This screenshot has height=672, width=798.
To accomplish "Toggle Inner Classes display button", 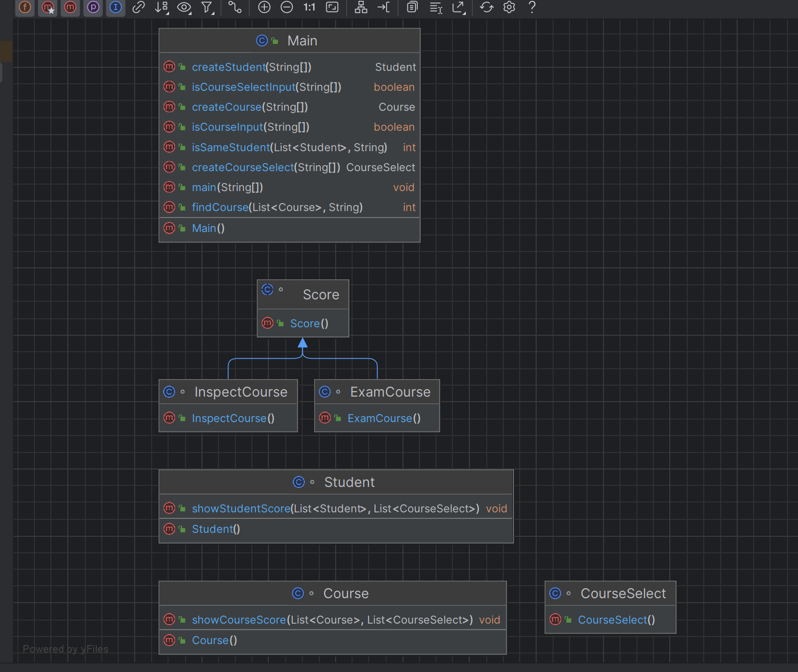I will (x=116, y=7).
